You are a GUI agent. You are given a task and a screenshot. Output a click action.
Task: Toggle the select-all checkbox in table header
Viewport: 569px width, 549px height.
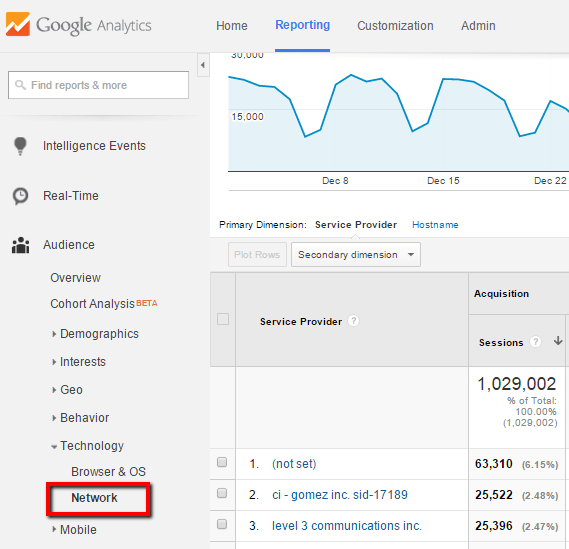point(223,319)
